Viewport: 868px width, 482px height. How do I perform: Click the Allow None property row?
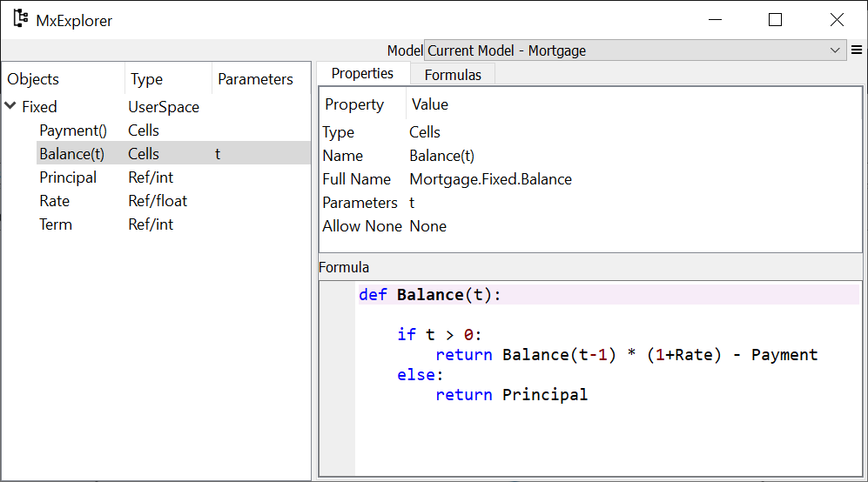(362, 226)
